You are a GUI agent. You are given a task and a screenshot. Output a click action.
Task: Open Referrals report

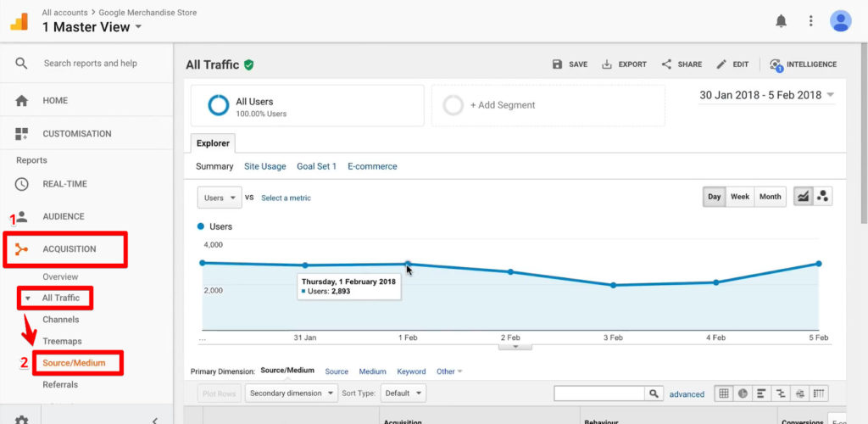tap(60, 385)
